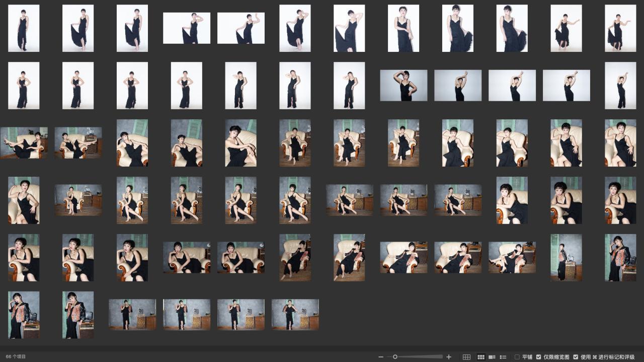Select first sofa thumbnail in third row

(24, 142)
